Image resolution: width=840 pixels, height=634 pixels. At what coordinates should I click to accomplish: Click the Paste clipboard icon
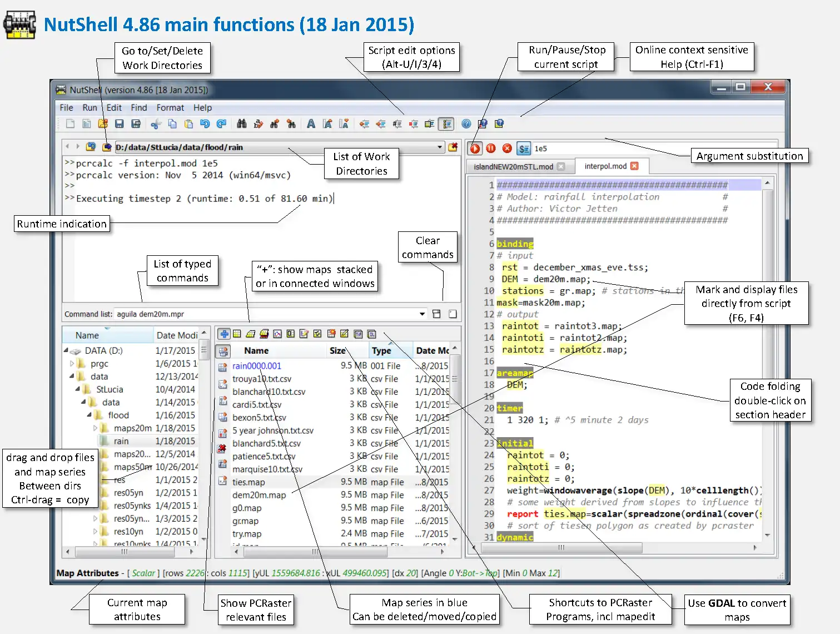[x=189, y=123]
